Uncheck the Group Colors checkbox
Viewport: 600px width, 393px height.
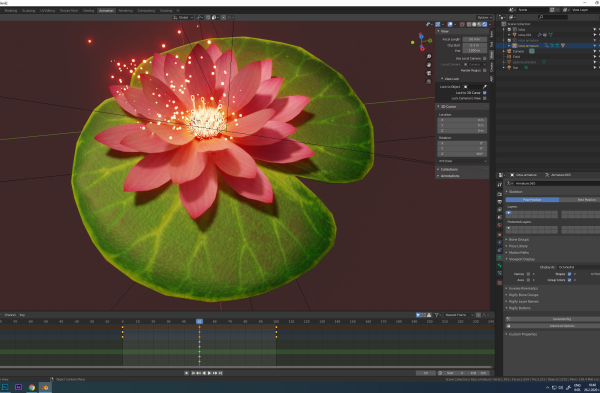[569, 280]
